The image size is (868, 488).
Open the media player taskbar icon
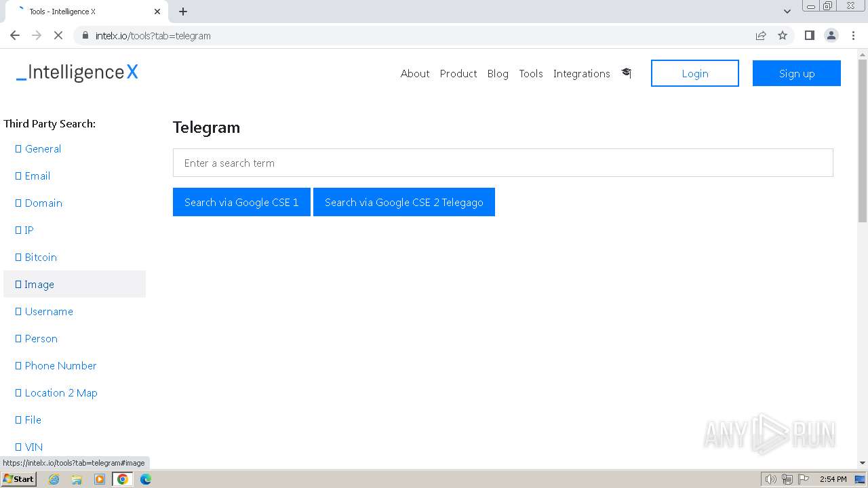pos(100,479)
